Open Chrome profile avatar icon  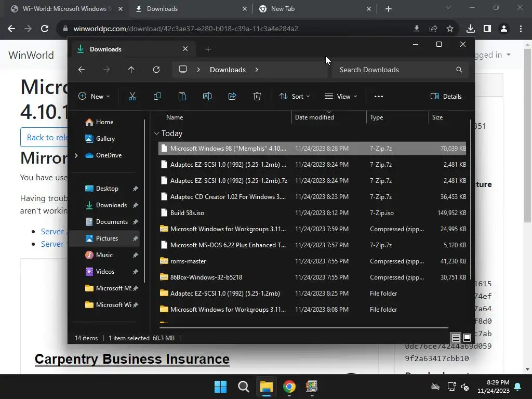504,29
